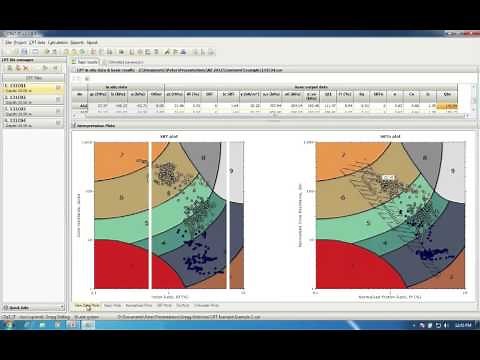
Task: Open the SBT Plots tab
Action: coord(164,305)
